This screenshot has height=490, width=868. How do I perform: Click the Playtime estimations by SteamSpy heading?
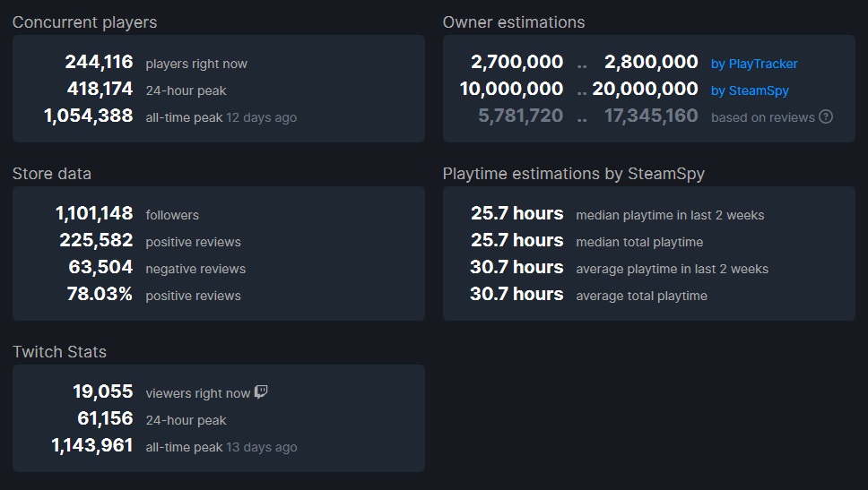coord(574,174)
